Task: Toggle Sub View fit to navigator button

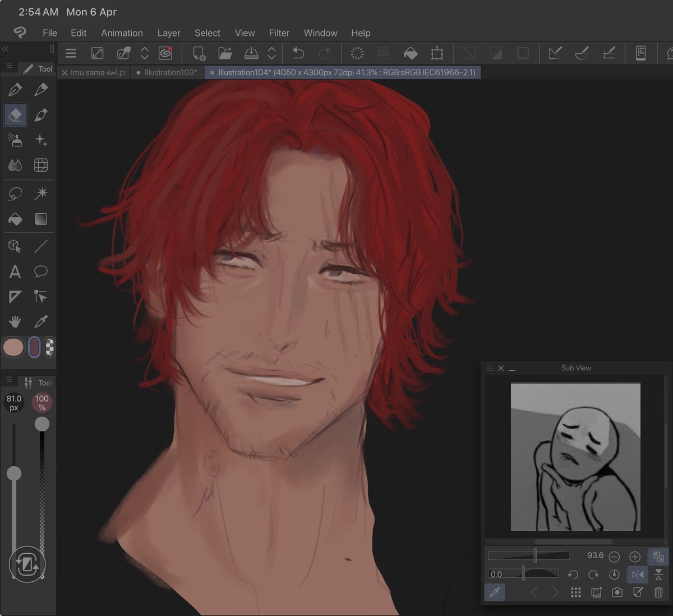Action: pyautogui.click(x=658, y=557)
